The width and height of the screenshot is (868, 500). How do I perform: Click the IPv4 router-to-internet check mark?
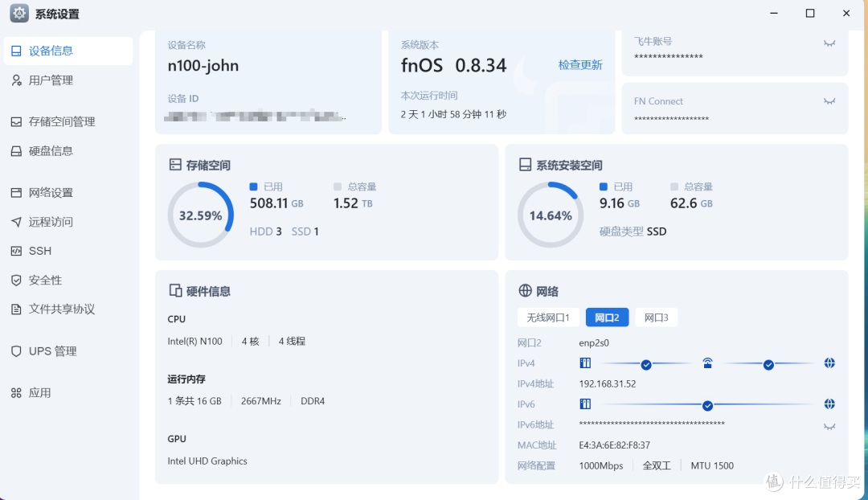tap(768, 364)
